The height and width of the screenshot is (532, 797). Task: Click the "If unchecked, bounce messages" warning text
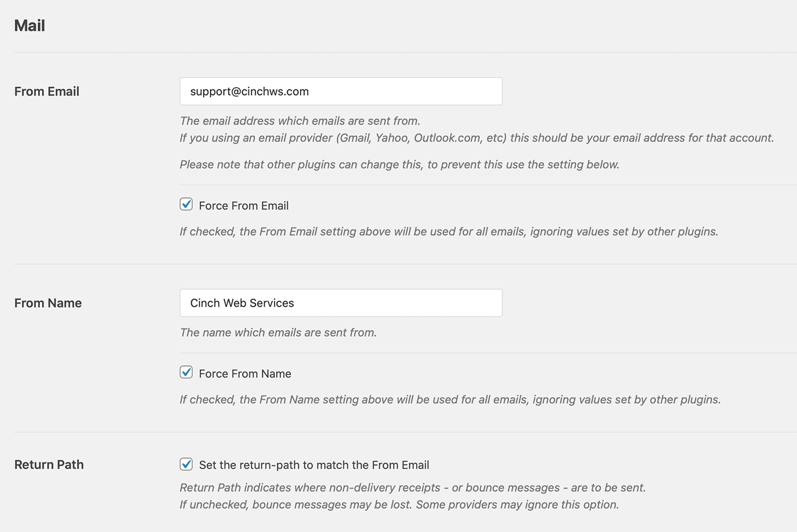click(398, 505)
